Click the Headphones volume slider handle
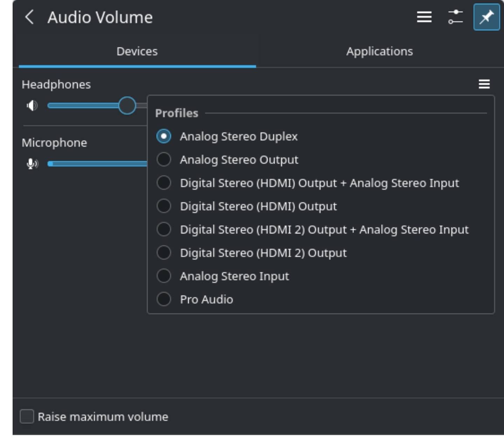Viewport: 504px width, 440px height. coord(127,105)
